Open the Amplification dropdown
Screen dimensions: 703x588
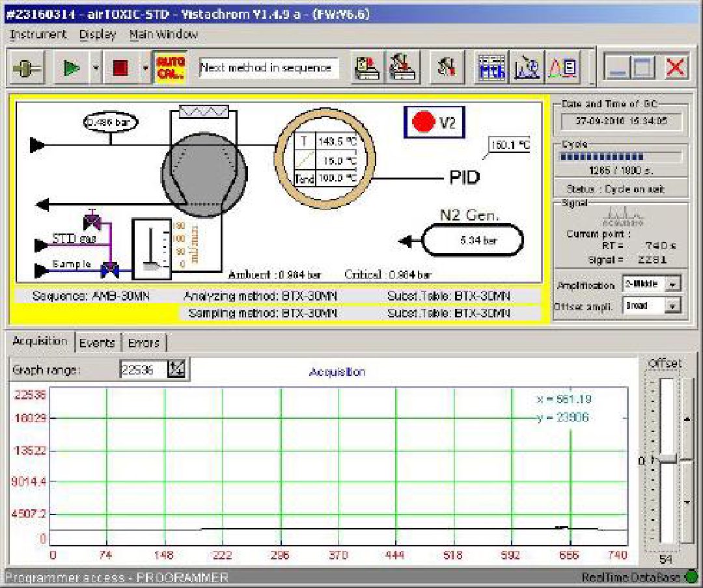673,284
